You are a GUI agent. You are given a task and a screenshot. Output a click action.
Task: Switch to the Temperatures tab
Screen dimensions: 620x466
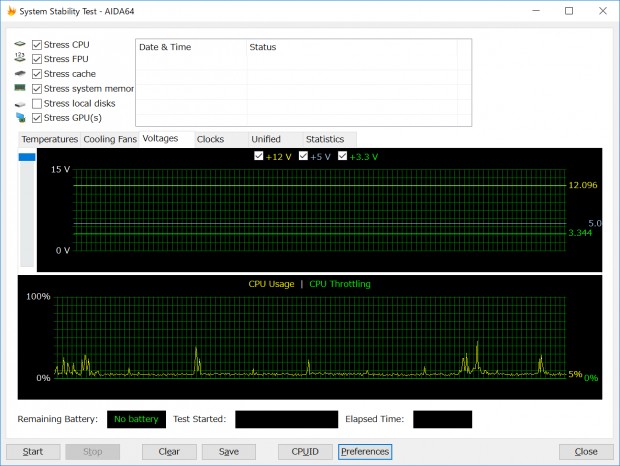coord(50,139)
